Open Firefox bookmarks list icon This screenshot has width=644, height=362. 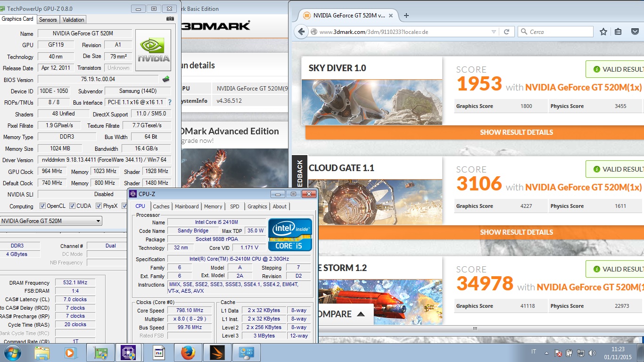[x=618, y=32]
